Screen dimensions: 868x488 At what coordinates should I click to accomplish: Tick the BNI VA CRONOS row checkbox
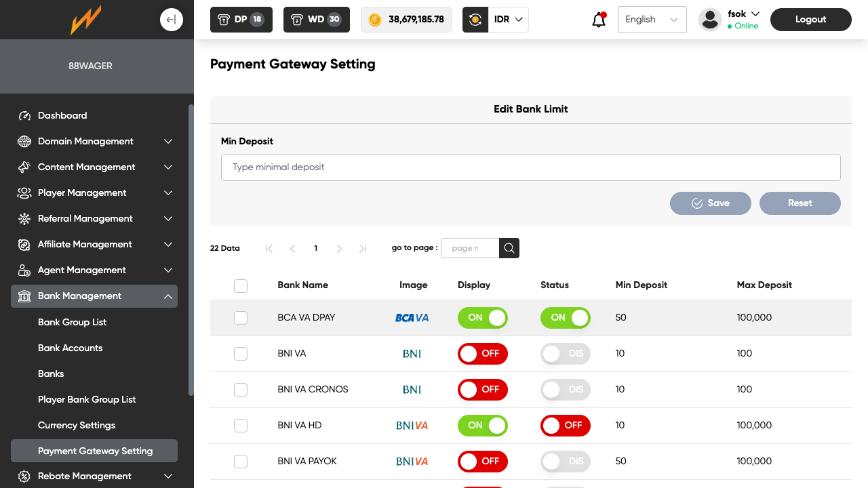pos(241,390)
